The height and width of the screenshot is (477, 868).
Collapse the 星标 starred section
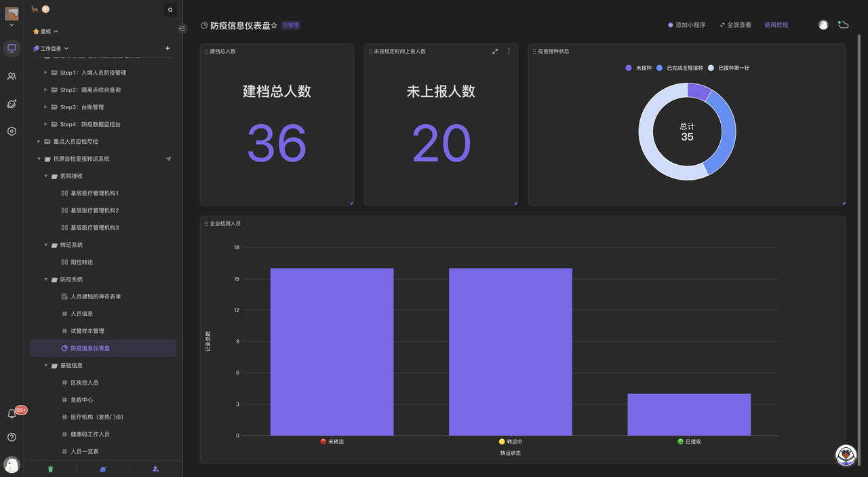56,31
